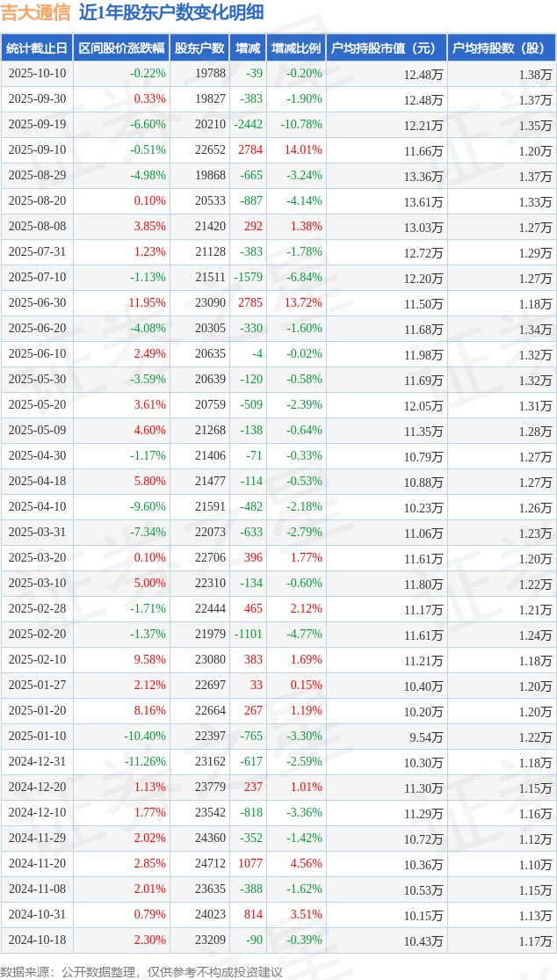Click the 2025-06-30 date cell
Viewport: 557px width, 980px height.
(37, 303)
